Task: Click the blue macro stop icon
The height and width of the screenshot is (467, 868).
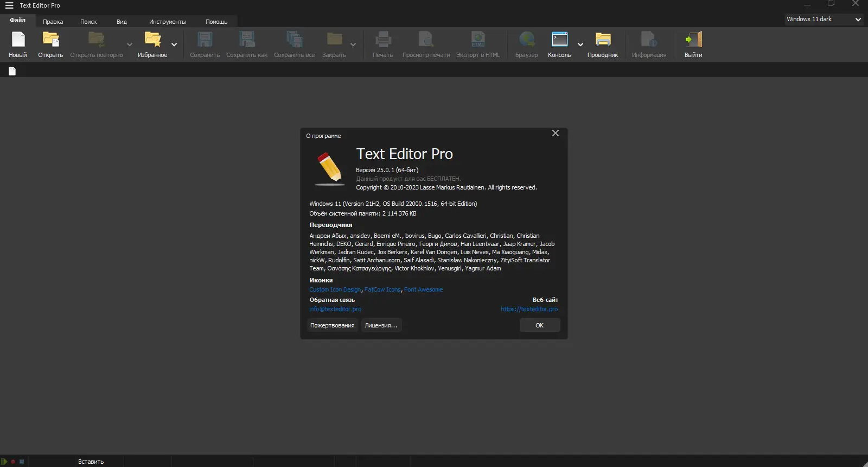Action: [x=22, y=462]
